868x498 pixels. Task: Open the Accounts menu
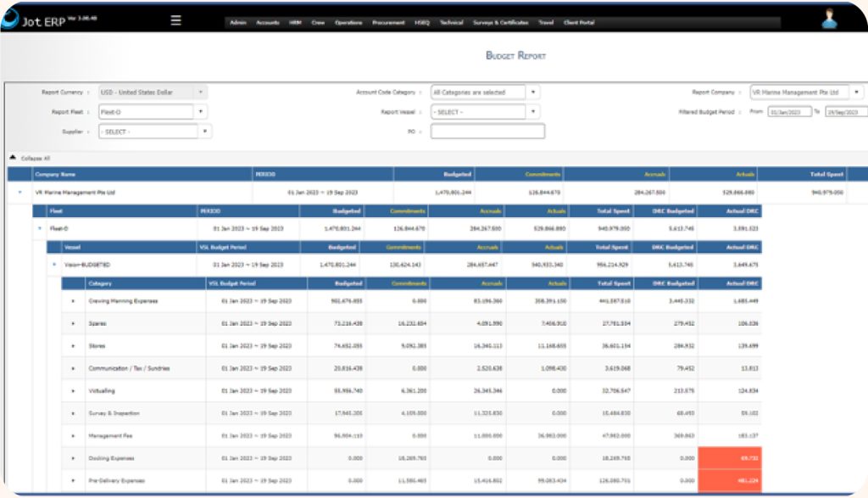tap(268, 23)
